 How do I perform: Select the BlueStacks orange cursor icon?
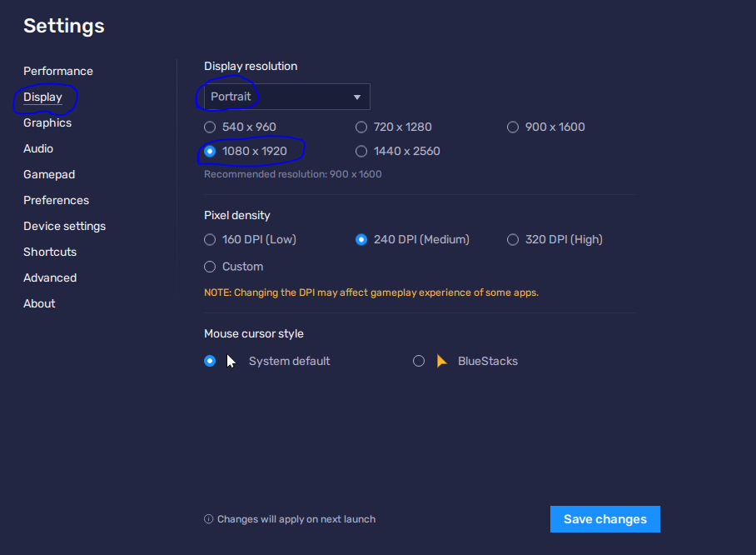pos(442,361)
